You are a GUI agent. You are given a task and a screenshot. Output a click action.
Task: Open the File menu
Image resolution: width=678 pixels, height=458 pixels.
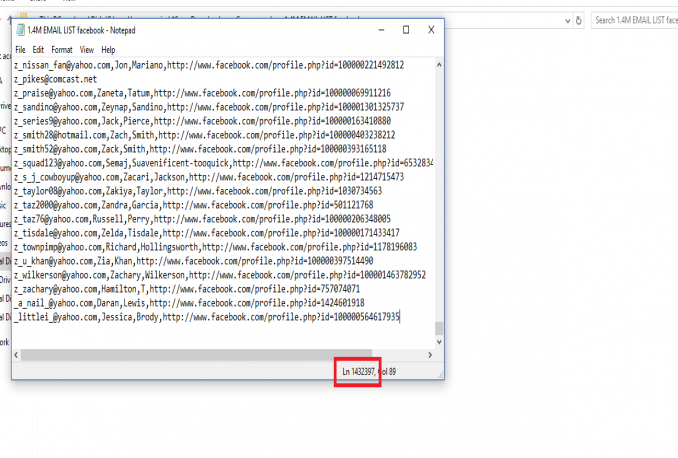(20, 49)
